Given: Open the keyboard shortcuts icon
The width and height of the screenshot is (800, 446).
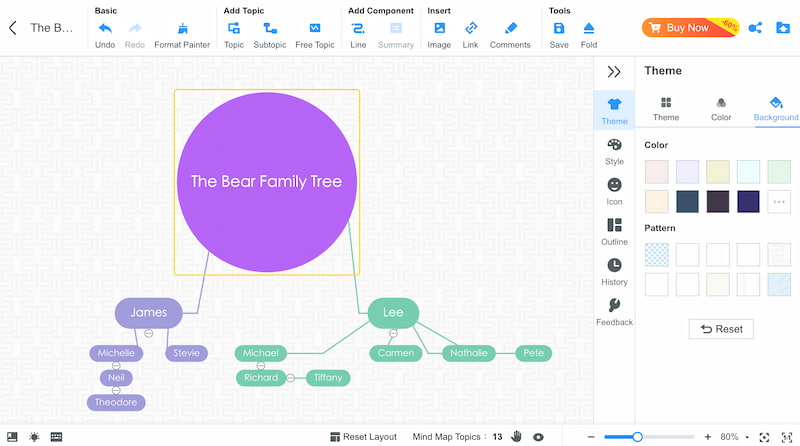Looking at the screenshot, I should point(57,437).
